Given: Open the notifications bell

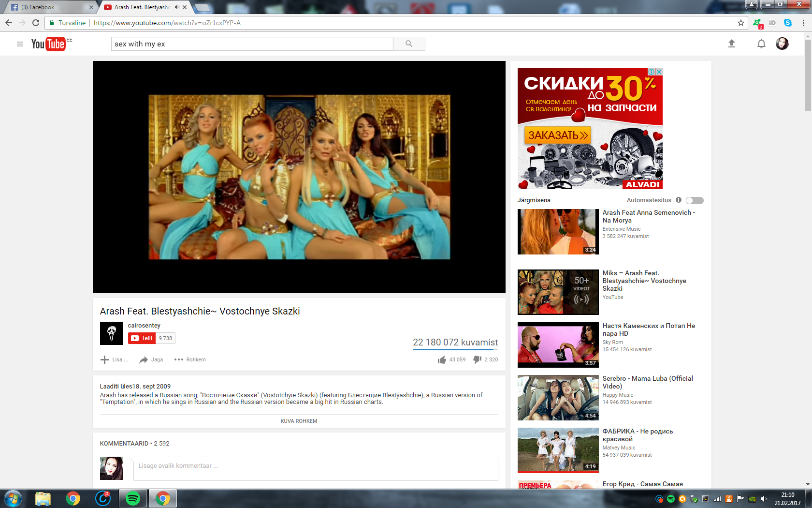Looking at the screenshot, I should click(x=761, y=44).
